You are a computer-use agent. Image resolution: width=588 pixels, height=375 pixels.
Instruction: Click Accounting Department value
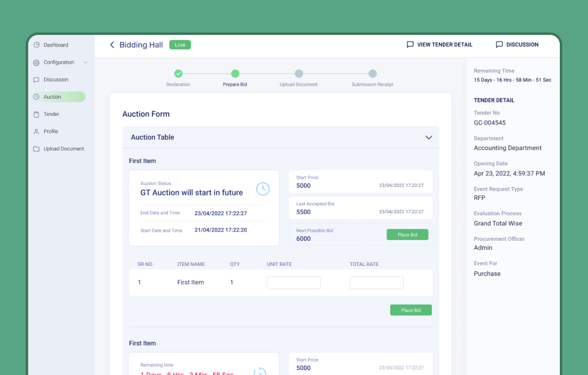(507, 148)
